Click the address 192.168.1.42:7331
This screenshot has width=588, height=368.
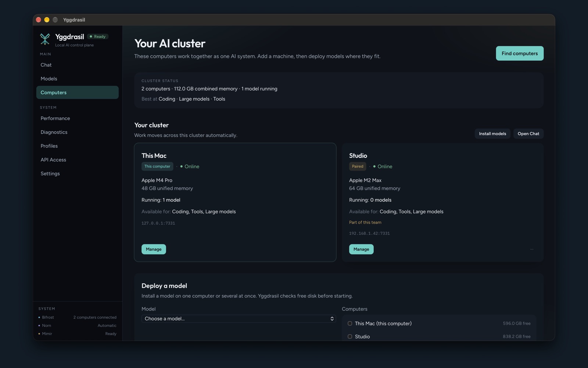click(x=369, y=233)
